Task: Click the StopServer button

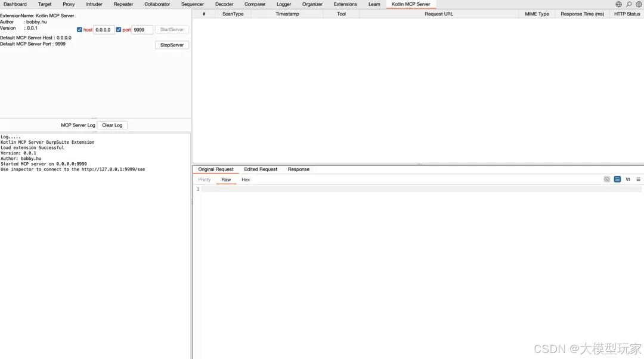Action: [x=172, y=45]
